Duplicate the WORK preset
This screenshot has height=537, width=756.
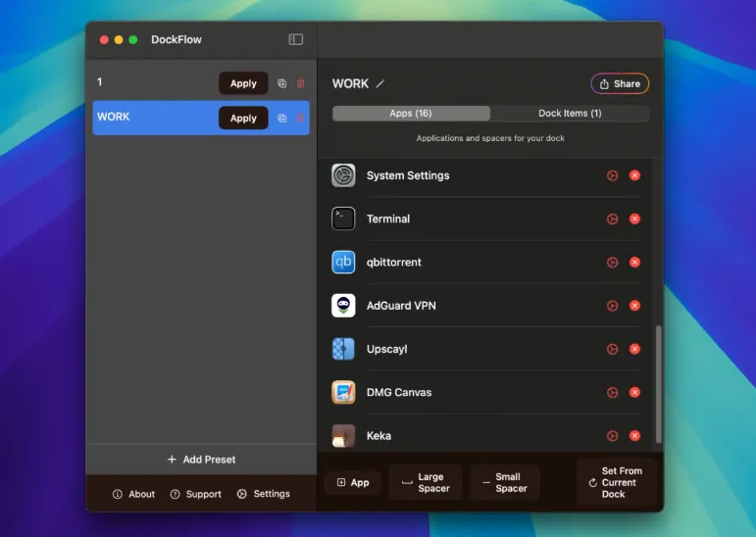coord(282,119)
